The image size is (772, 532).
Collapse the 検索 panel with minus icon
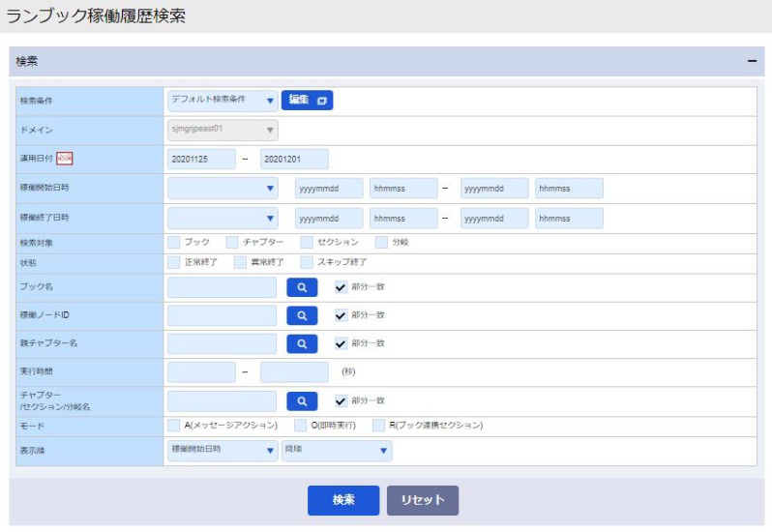pos(752,61)
